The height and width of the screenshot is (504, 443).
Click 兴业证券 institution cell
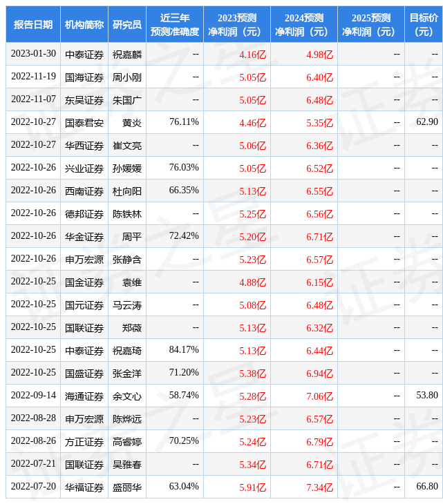[84, 168]
